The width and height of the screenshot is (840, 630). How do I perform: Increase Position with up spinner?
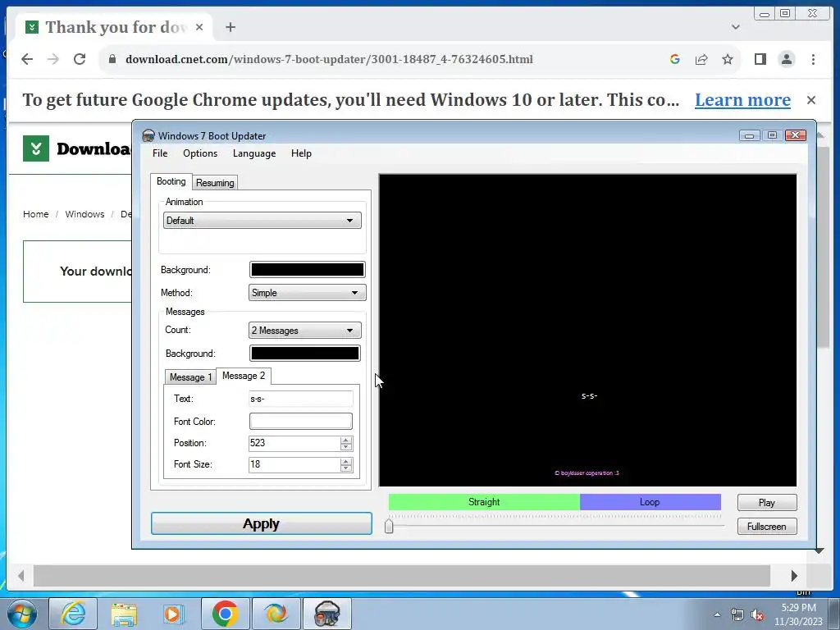[x=346, y=440]
